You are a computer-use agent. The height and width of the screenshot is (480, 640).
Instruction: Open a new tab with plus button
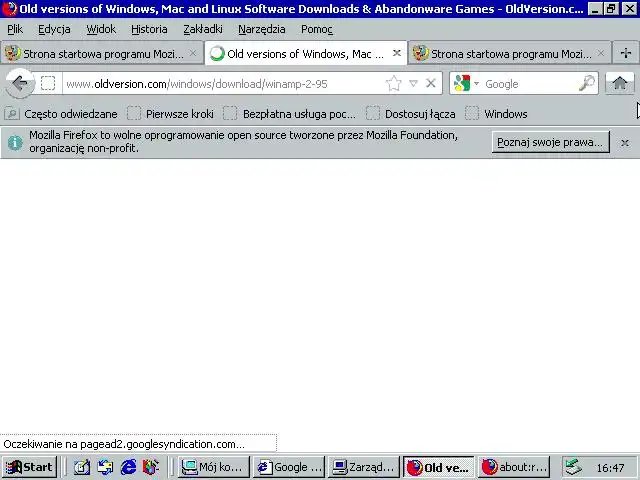click(625, 53)
